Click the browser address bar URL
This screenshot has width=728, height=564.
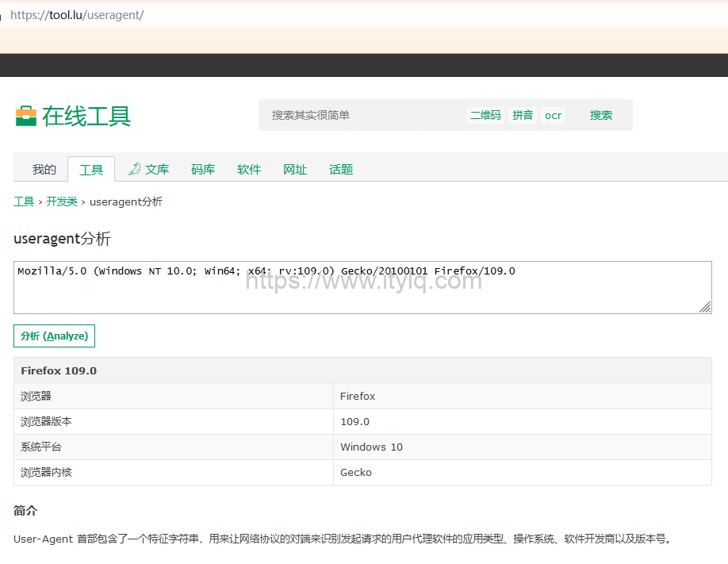pos(77,14)
